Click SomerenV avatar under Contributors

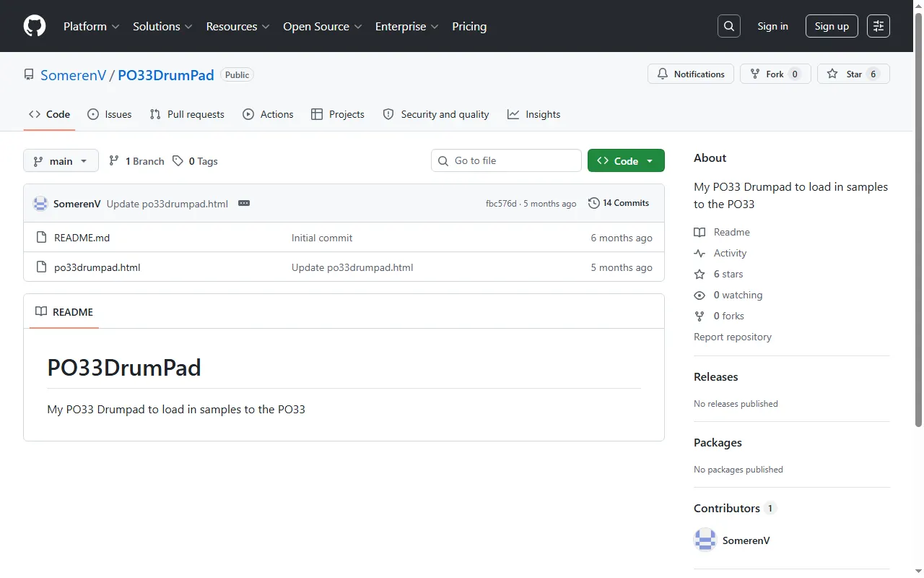pyautogui.click(x=705, y=540)
